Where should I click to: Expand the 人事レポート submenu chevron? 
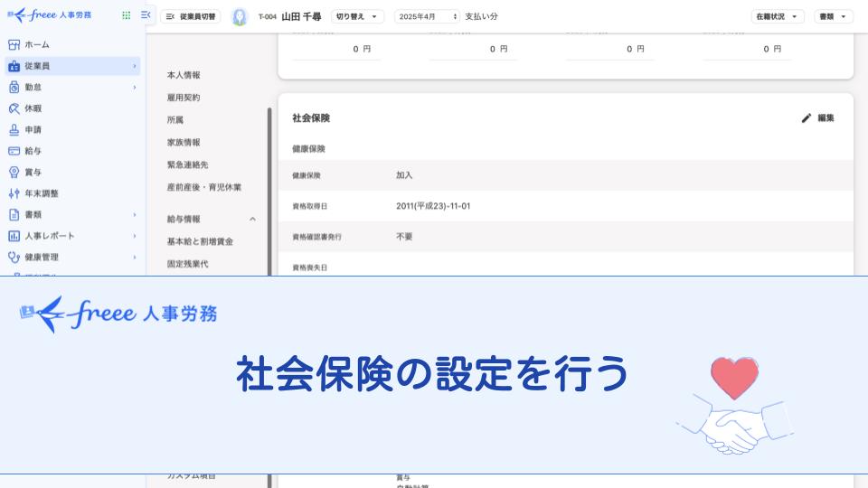click(x=135, y=236)
